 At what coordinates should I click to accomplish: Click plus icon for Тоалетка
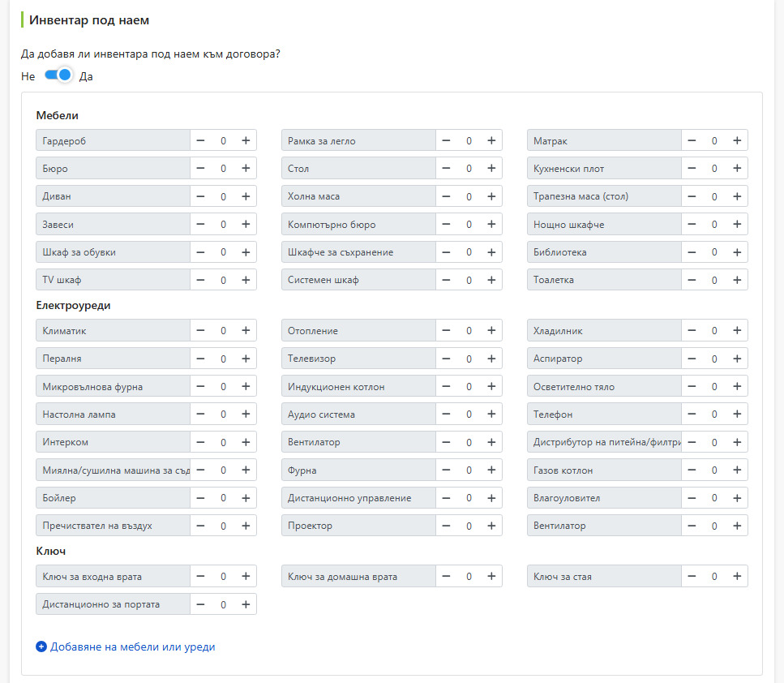click(x=737, y=280)
